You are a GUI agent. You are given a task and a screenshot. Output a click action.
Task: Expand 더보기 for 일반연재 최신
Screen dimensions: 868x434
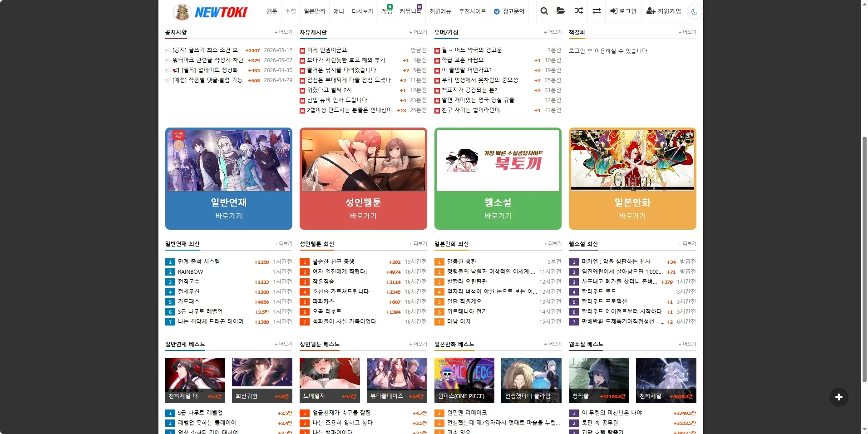tap(284, 244)
